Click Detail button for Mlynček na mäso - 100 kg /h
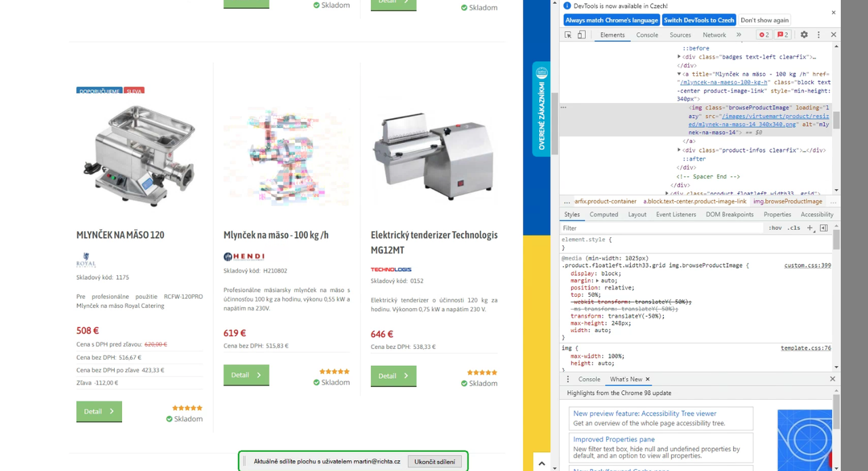Screen dimensions: 868x471 [x=246, y=375]
